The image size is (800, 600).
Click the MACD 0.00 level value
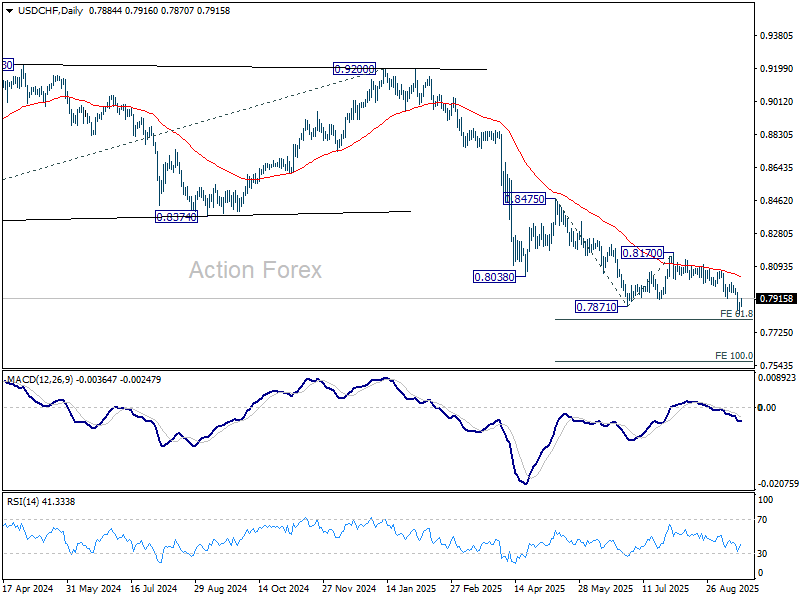pos(767,407)
